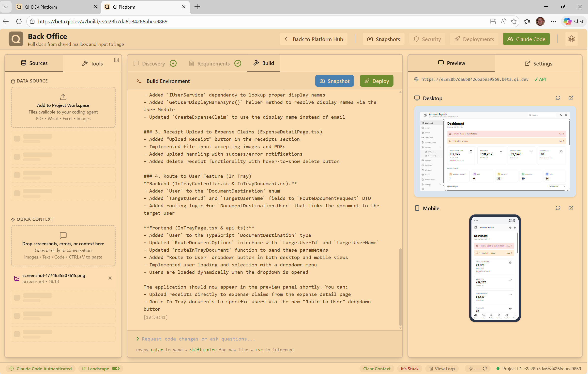
Task: Select the Build tab
Action: [264, 63]
